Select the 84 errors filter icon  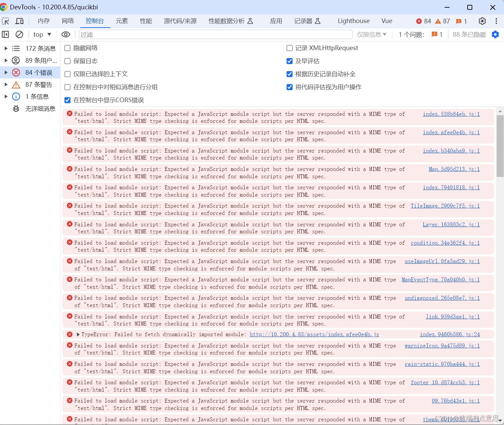16,72
